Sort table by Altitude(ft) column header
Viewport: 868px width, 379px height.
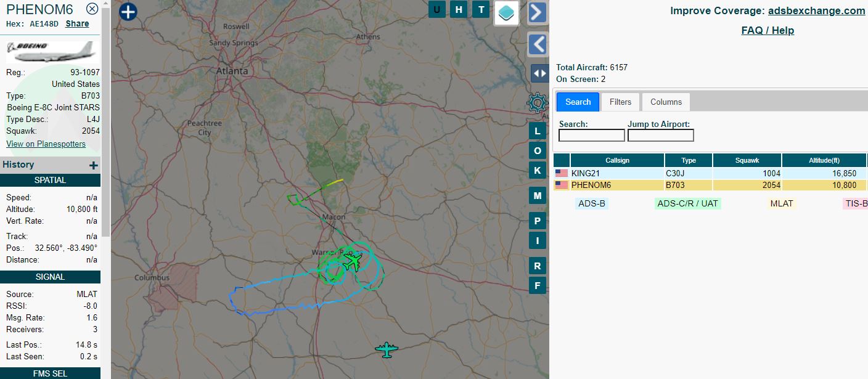point(824,160)
